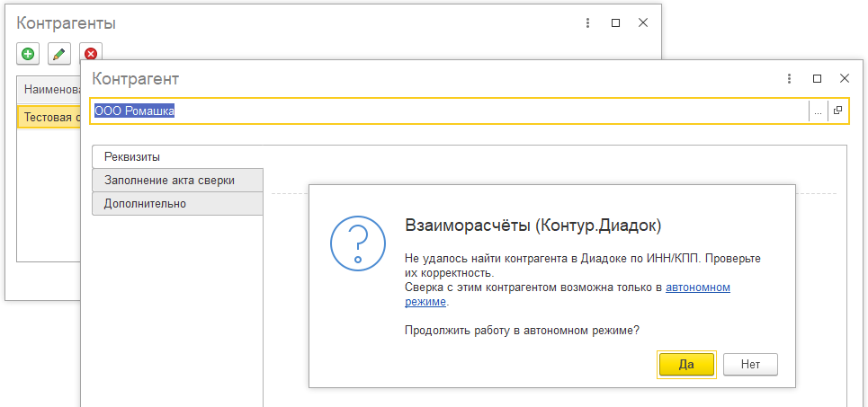This screenshot has width=868, height=407.
Task: Add a new counterparty with the green plus icon
Action: [28, 54]
